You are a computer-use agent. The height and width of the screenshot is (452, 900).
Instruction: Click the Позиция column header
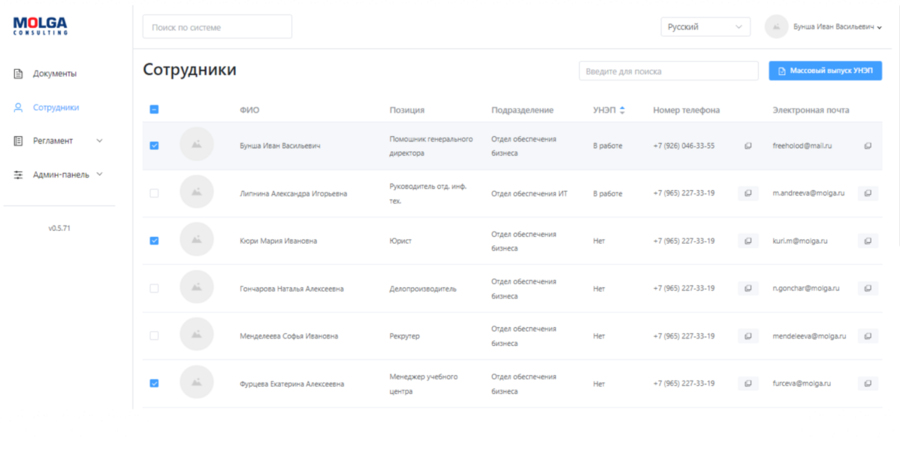click(407, 110)
